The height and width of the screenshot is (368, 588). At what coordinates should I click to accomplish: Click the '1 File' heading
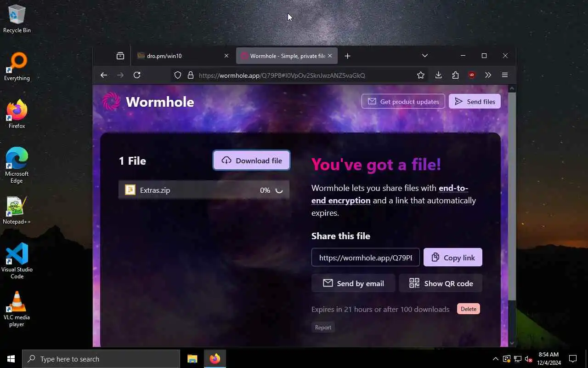[132, 161]
